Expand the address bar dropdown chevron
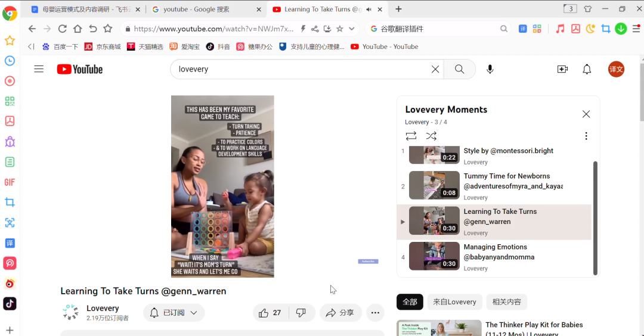The image size is (644, 336). [x=352, y=29]
